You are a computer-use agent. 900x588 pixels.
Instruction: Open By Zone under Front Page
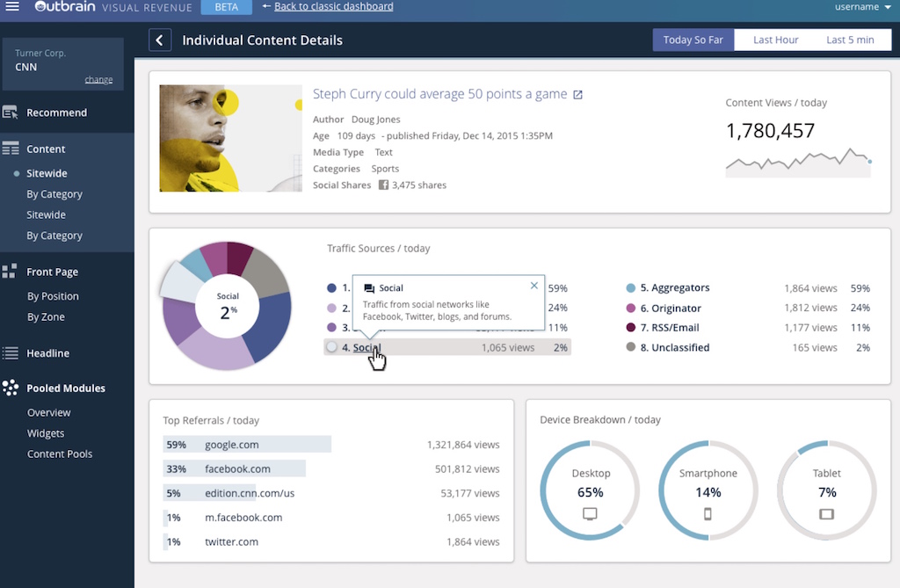tap(46, 317)
